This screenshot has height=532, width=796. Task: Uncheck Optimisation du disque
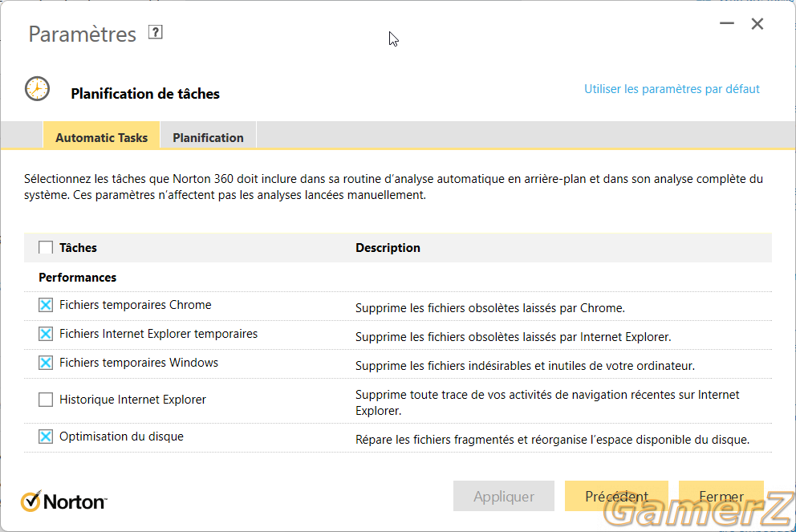(46, 437)
